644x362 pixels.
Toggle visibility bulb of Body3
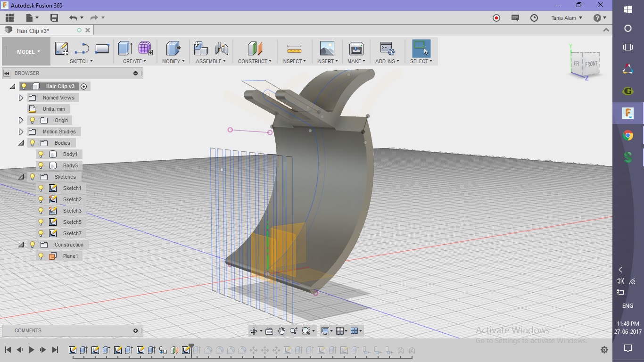point(41,165)
